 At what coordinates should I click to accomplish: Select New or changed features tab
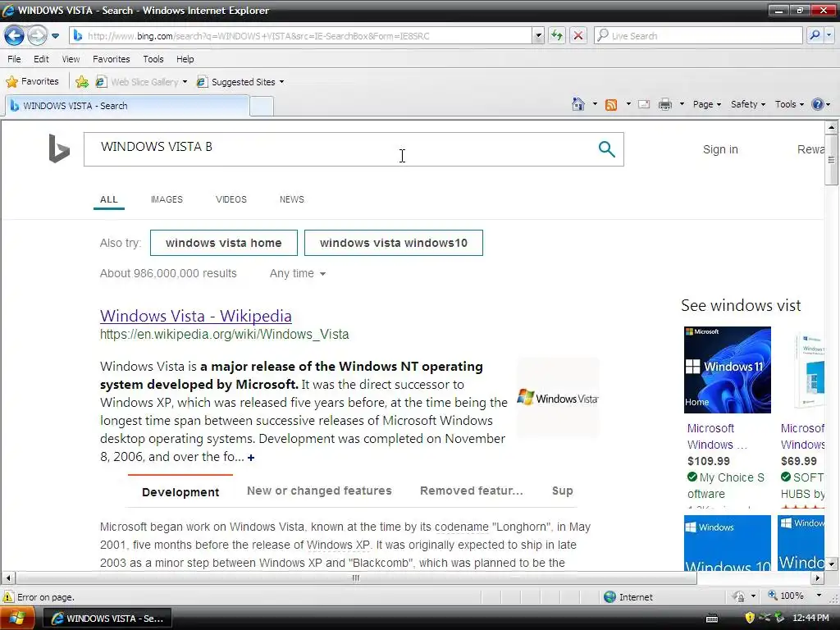[319, 491]
